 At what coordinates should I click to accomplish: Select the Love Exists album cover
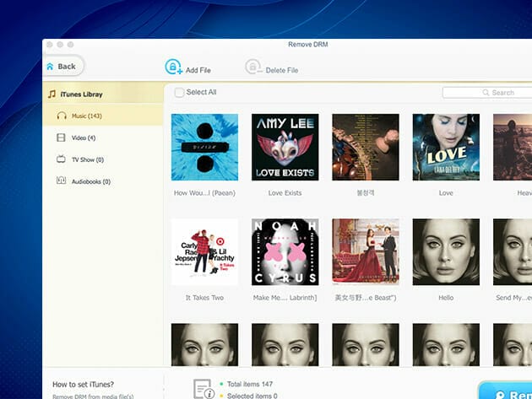click(x=285, y=147)
